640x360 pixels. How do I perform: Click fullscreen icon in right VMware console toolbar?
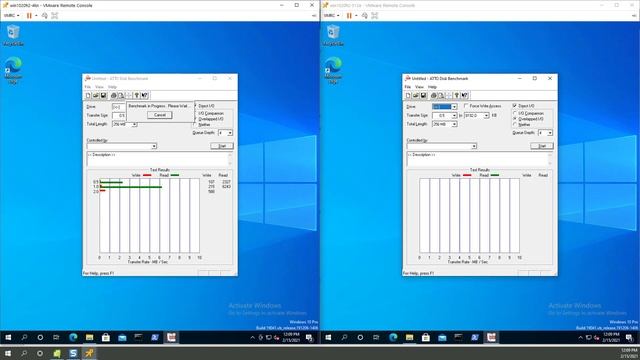(x=375, y=16)
